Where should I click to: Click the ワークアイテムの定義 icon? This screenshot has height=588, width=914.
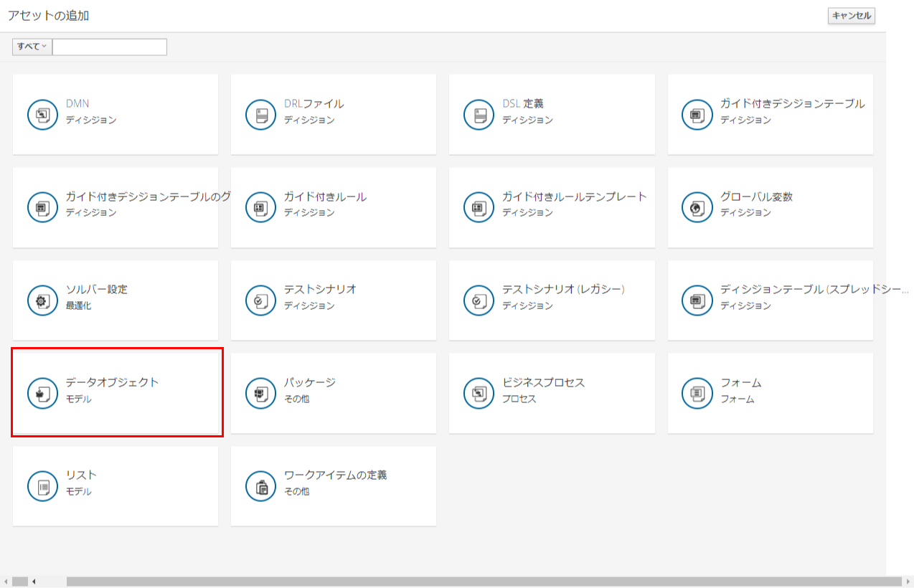pyautogui.click(x=260, y=487)
